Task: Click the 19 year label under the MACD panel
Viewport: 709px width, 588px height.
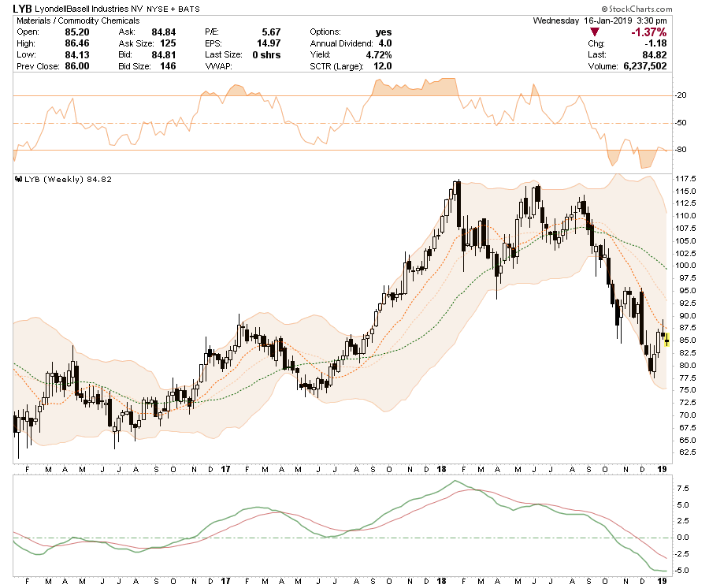Action: coord(662,581)
